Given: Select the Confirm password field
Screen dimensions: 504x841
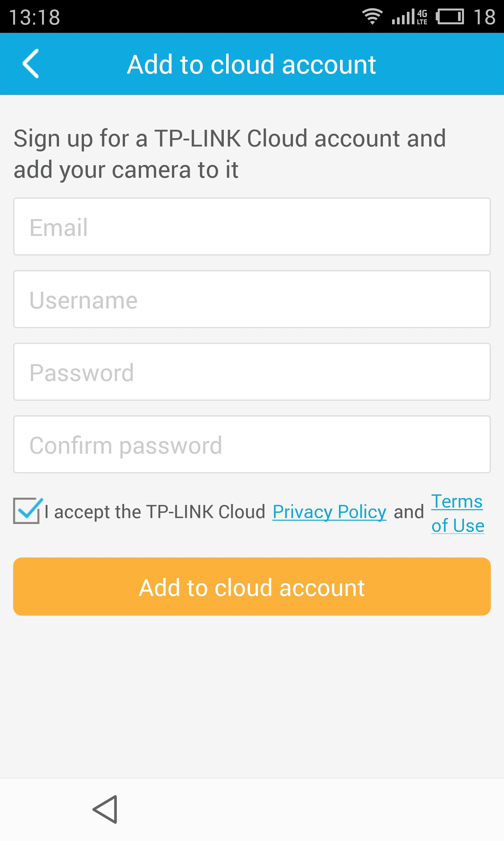Looking at the screenshot, I should (x=252, y=444).
